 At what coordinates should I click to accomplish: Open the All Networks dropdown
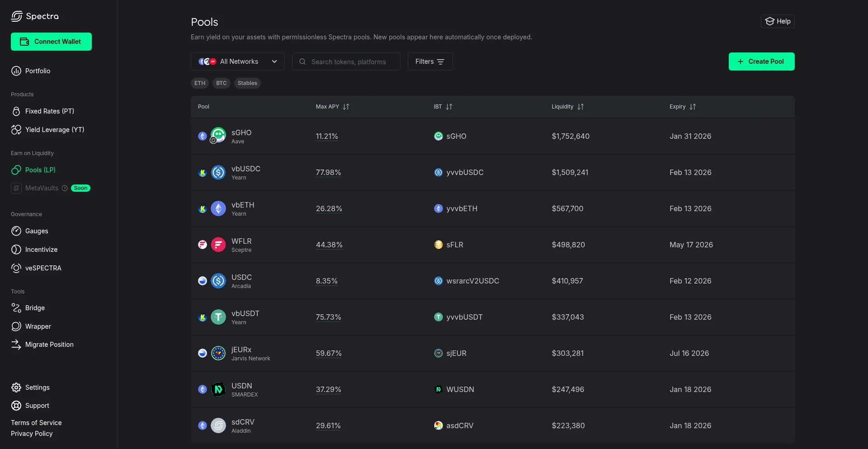pyautogui.click(x=238, y=61)
